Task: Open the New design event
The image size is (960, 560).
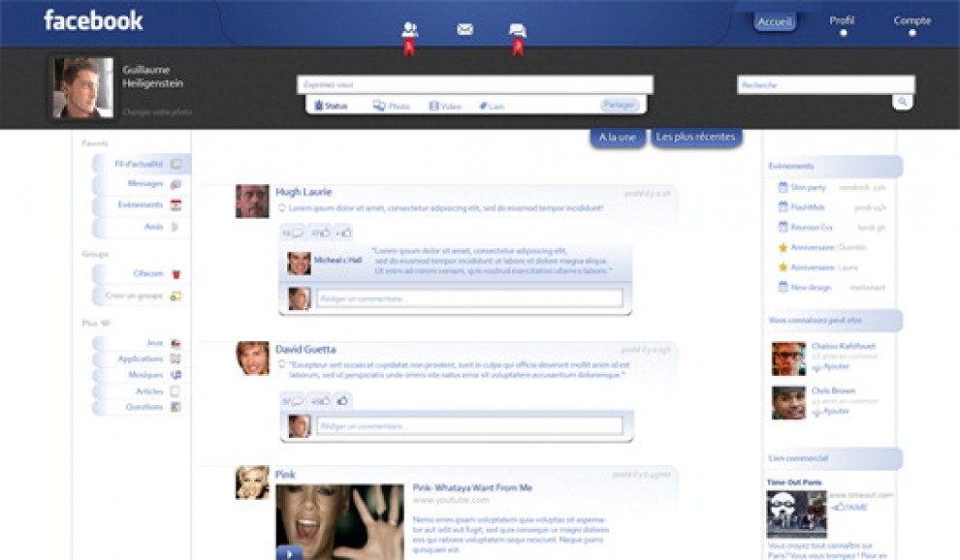Action: tap(811, 287)
